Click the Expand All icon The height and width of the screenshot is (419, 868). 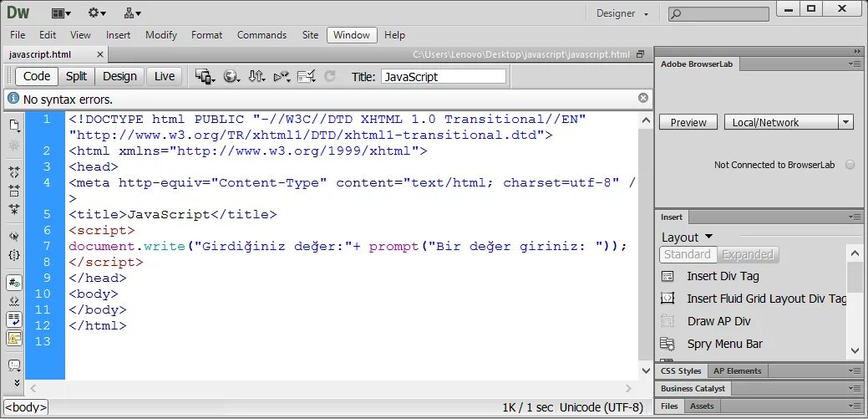coord(14,209)
